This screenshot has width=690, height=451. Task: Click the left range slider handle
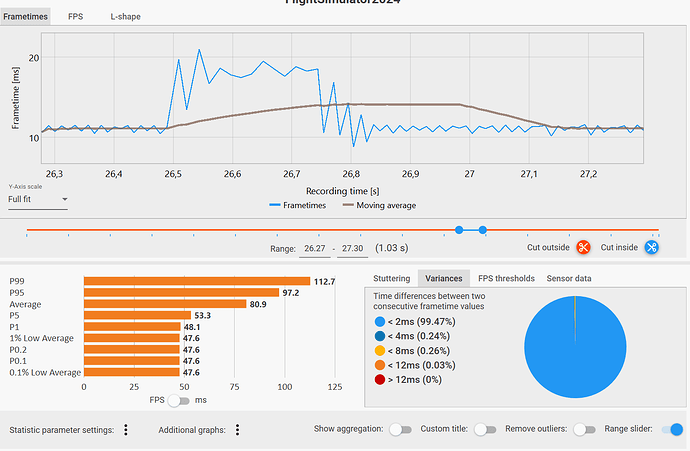459,230
